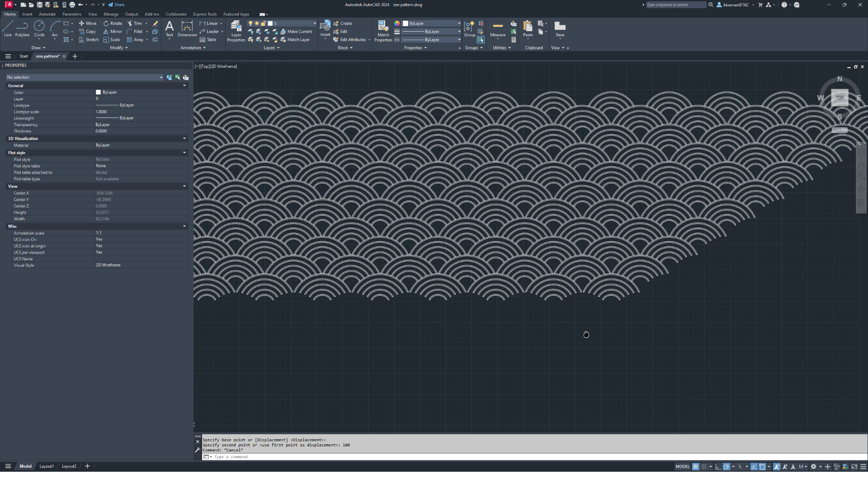The width and height of the screenshot is (868, 488).
Task: Insert a Table annotation
Action: click(x=208, y=40)
